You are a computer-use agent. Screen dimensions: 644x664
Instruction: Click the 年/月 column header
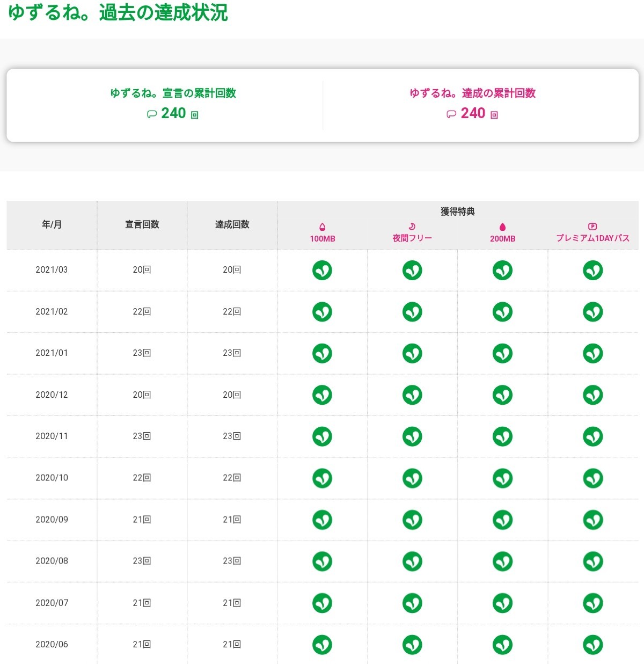coord(52,224)
